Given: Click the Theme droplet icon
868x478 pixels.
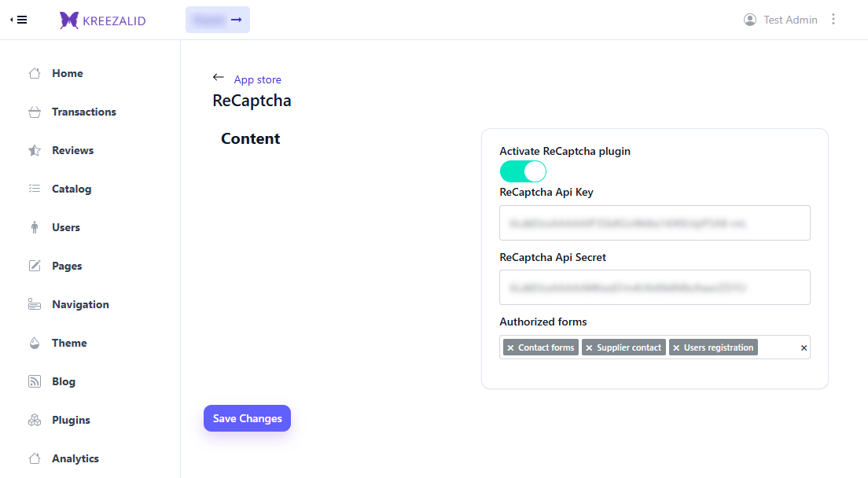Looking at the screenshot, I should 35,343.
